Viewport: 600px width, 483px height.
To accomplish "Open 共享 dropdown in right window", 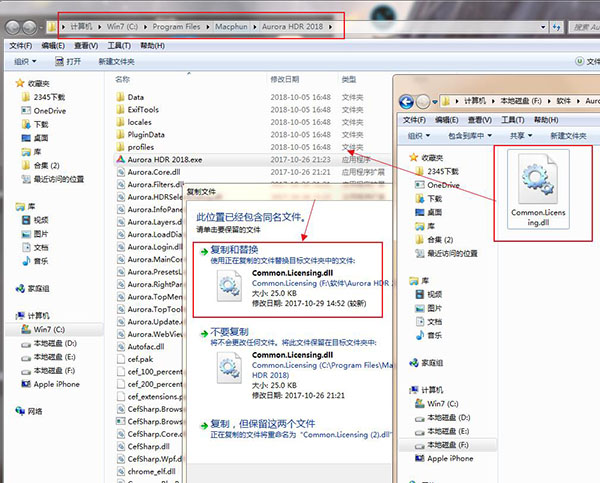I will [521, 136].
